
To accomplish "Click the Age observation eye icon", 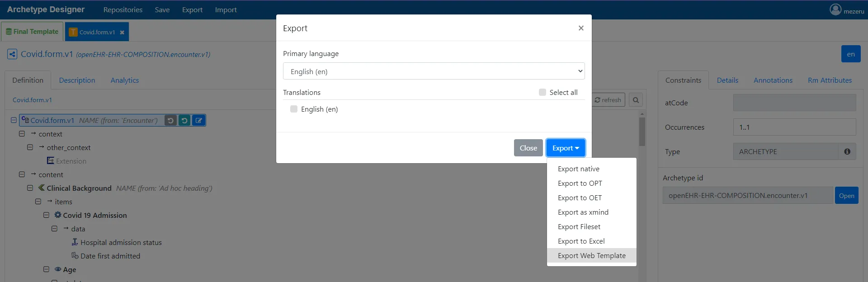I will click(58, 269).
